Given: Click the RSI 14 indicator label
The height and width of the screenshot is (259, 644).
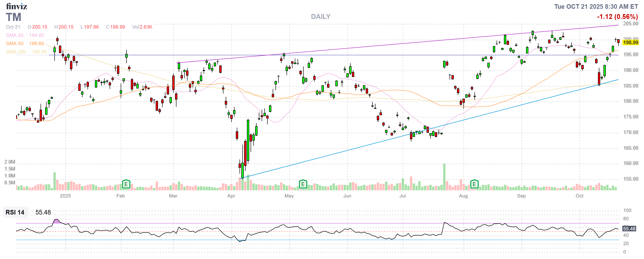Looking at the screenshot, I should [x=15, y=212].
